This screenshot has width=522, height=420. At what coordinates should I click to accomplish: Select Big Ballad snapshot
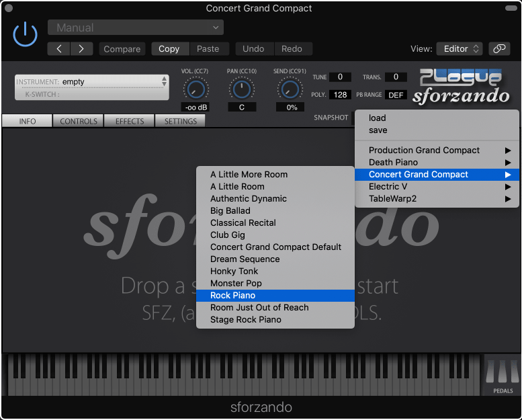(x=275, y=211)
